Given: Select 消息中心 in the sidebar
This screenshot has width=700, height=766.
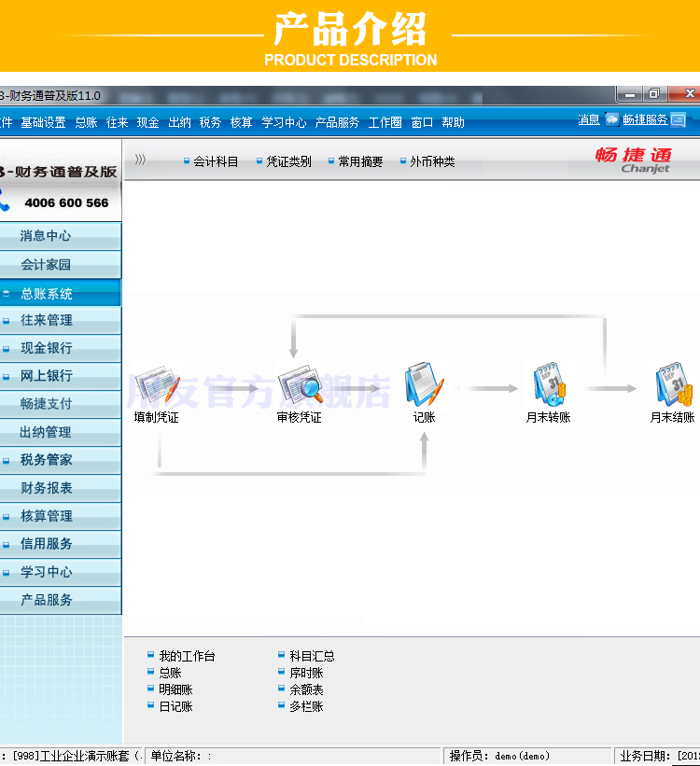Looking at the screenshot, I should (x=60, y=236).
